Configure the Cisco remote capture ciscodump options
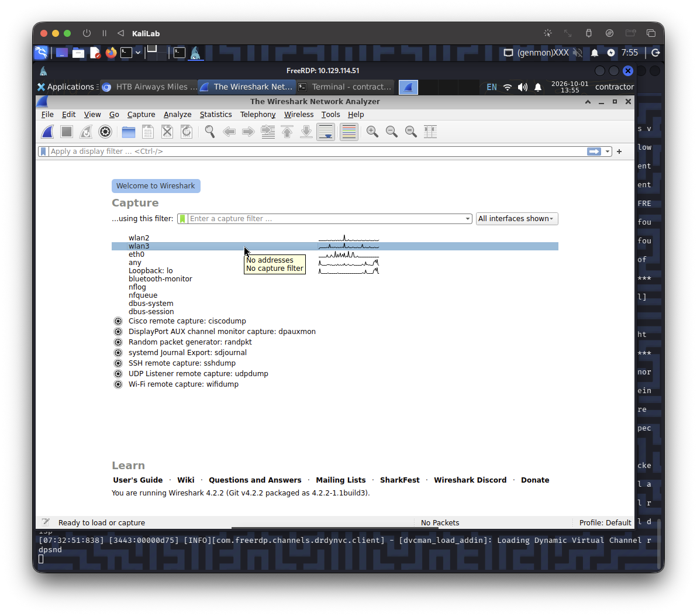697x616 pixels. [x=118, y=321]
